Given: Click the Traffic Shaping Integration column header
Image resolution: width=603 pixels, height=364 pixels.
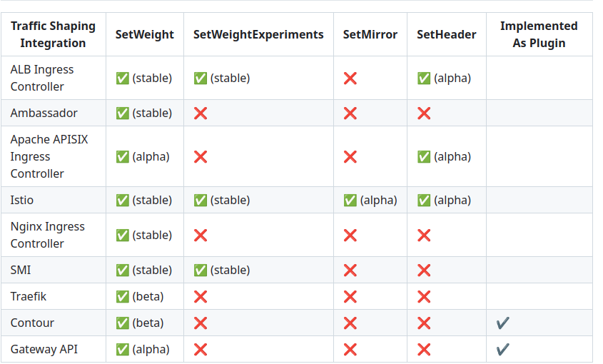Looking at the screenshot, I should pyautogui.click(x=53, y=35).
